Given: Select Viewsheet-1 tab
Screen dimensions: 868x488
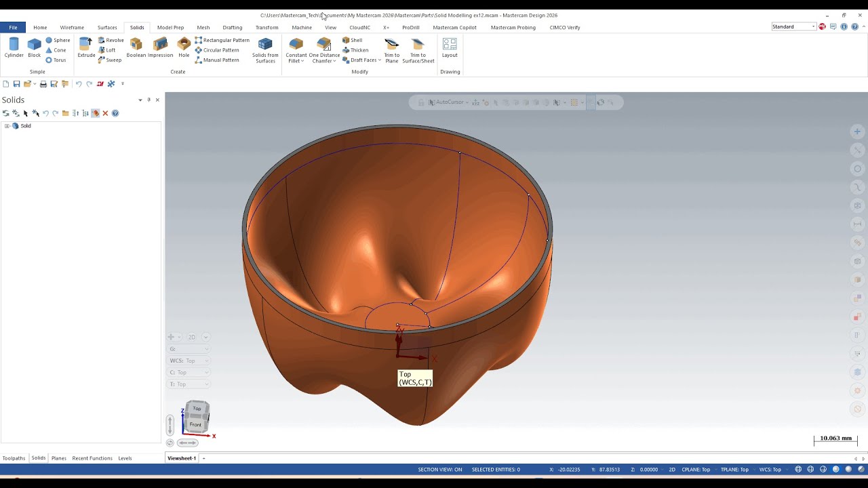Looking at the screenshot, I should coord(182,458).
